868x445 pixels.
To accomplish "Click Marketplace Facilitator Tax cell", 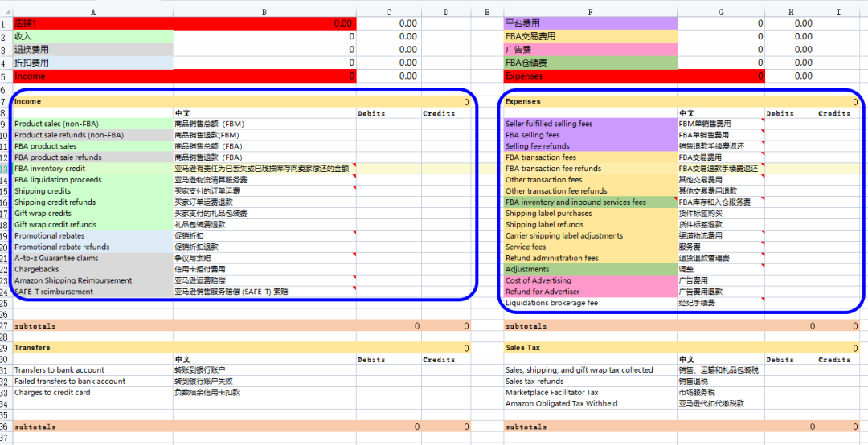I will pos(590,393).
